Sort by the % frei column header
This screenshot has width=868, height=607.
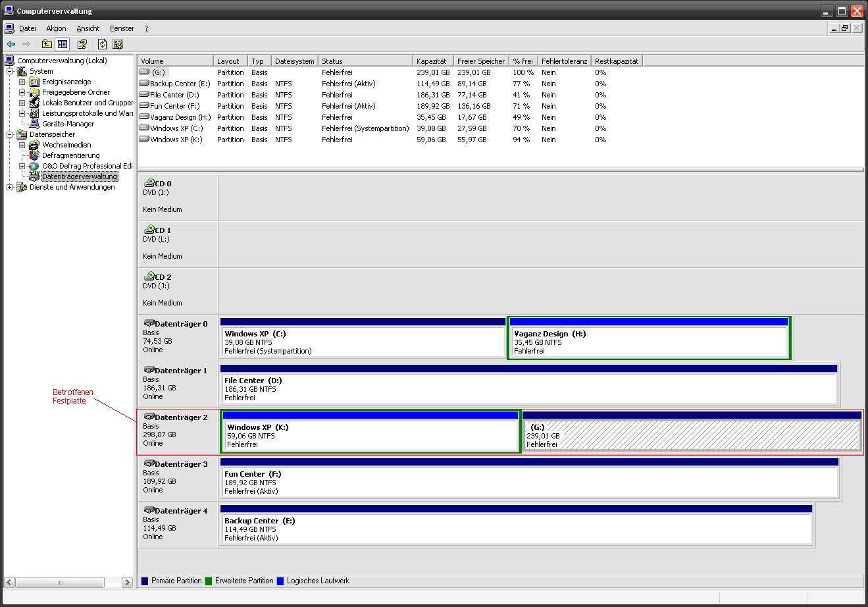[x=523, y=61]
